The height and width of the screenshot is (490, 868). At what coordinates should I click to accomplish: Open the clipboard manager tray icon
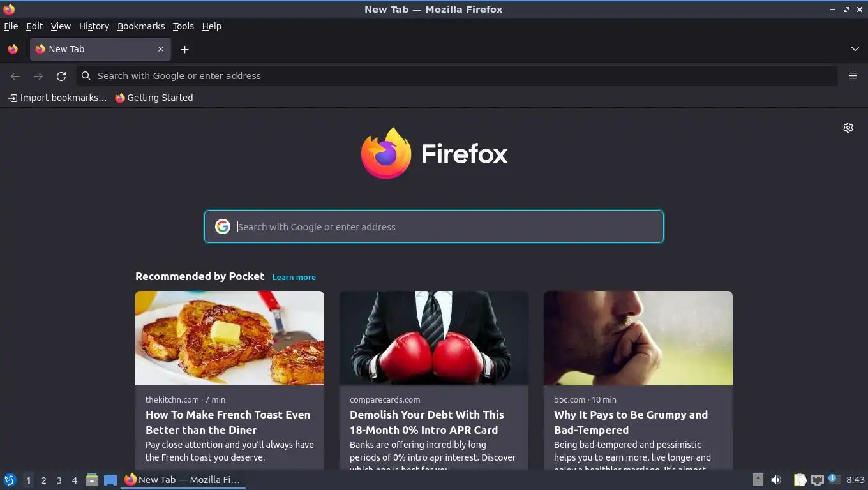point(800,480)
